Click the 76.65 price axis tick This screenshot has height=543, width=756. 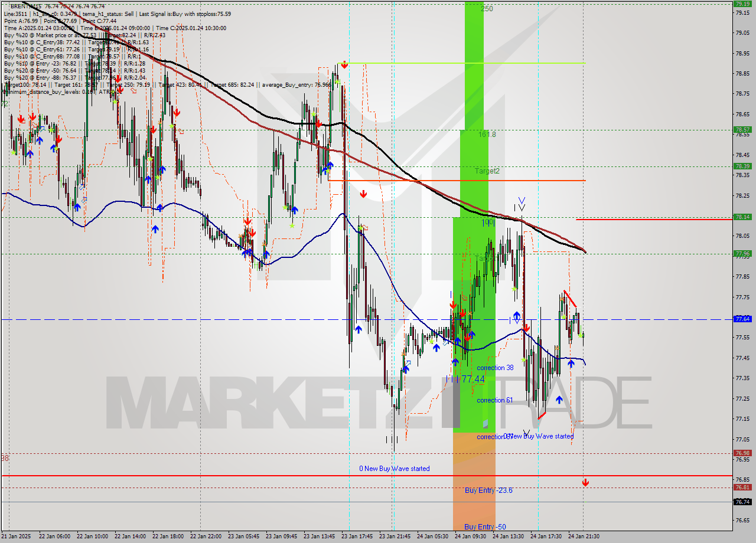click(x=742, y=520)
